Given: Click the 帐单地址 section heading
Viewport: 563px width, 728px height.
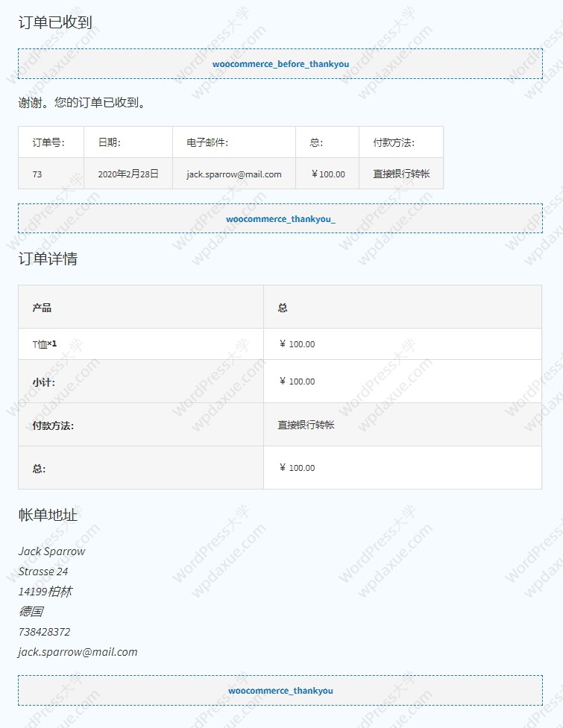Looking at the screenshot, I should (48, 515).
